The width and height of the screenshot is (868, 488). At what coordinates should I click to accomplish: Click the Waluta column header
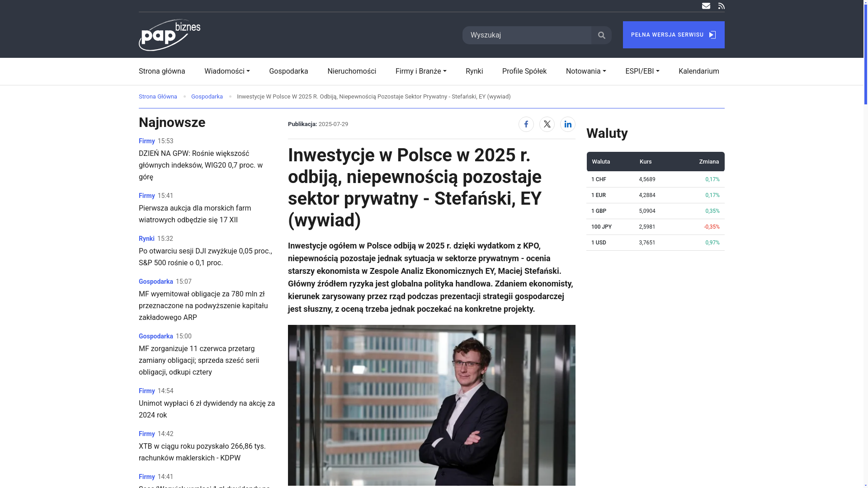tap(601, 162)
